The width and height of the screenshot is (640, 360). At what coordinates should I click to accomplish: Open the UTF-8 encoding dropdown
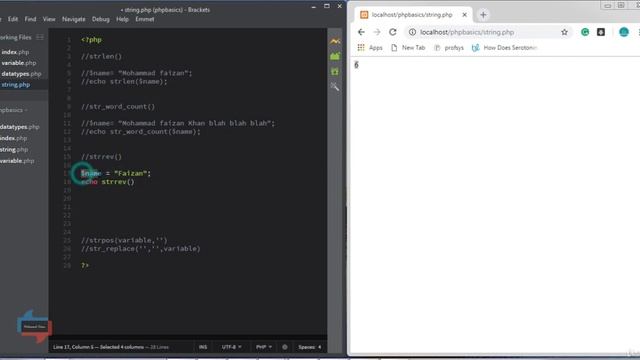[231, 347]
